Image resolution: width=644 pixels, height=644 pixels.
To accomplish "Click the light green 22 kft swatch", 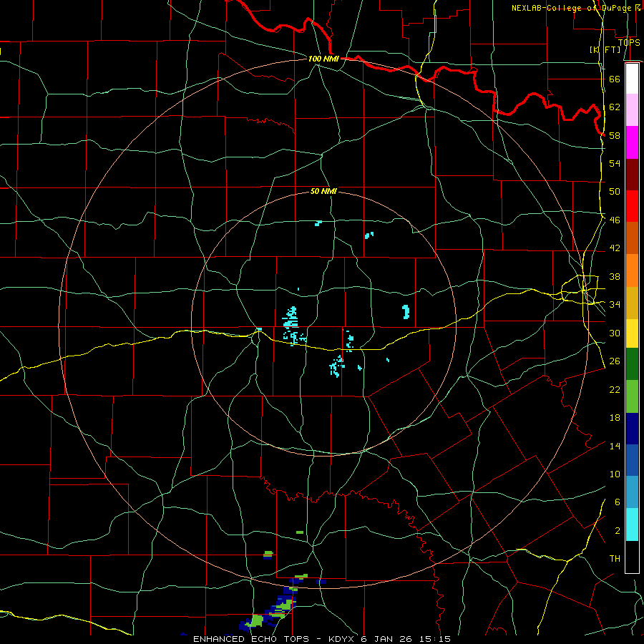I will [632, 396].
